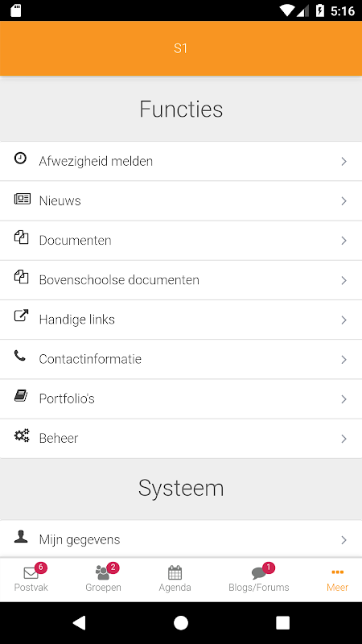Tap the documents icon next to Bovenschoolse documenten

pos(22,277)
